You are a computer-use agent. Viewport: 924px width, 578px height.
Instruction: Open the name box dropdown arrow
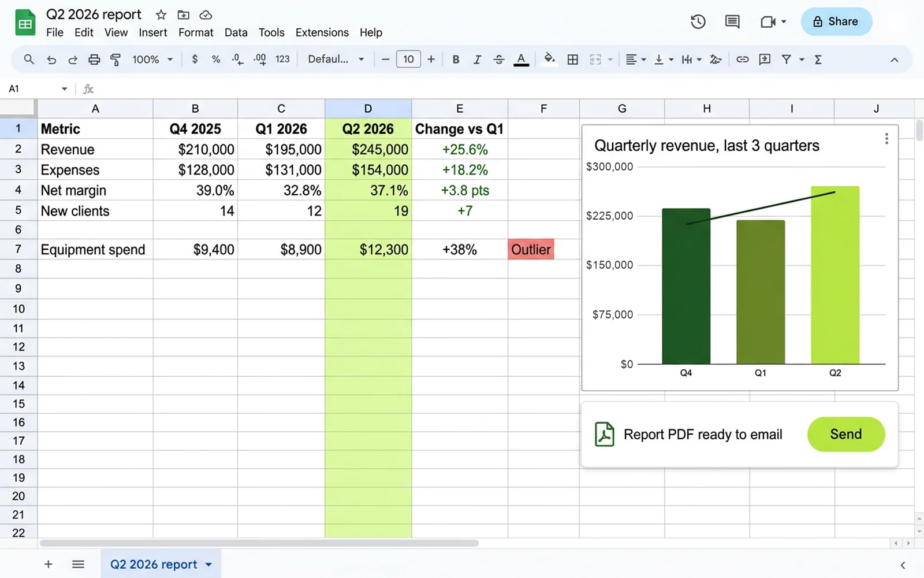[x=64, y=89]
